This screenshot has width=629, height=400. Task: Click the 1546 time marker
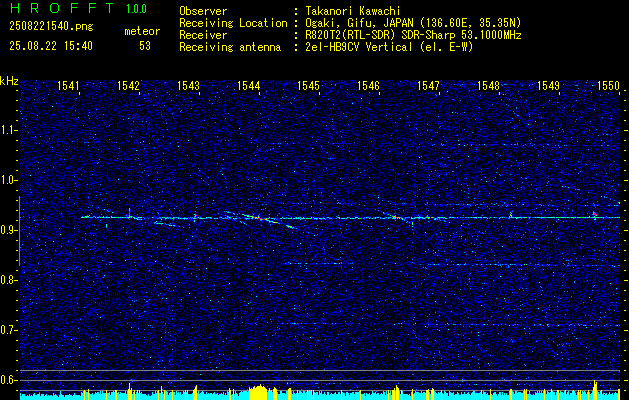pyautogui.click(x=368, y=86)
